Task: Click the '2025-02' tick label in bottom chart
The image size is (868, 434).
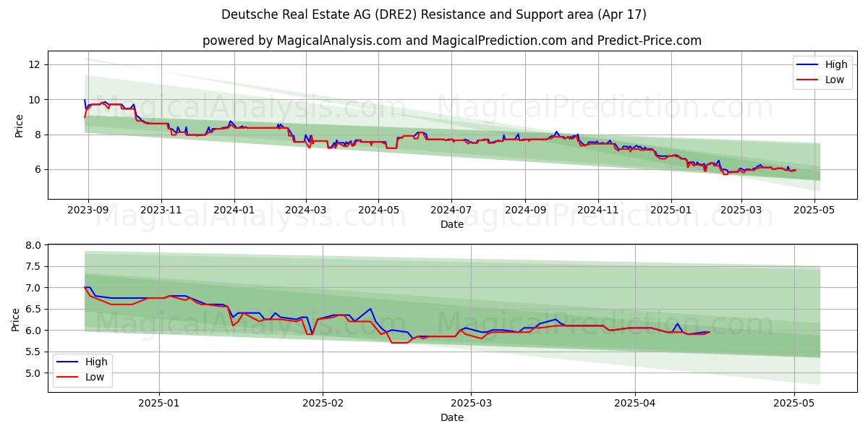Action: pyautogui.click(x=322, y=404)
